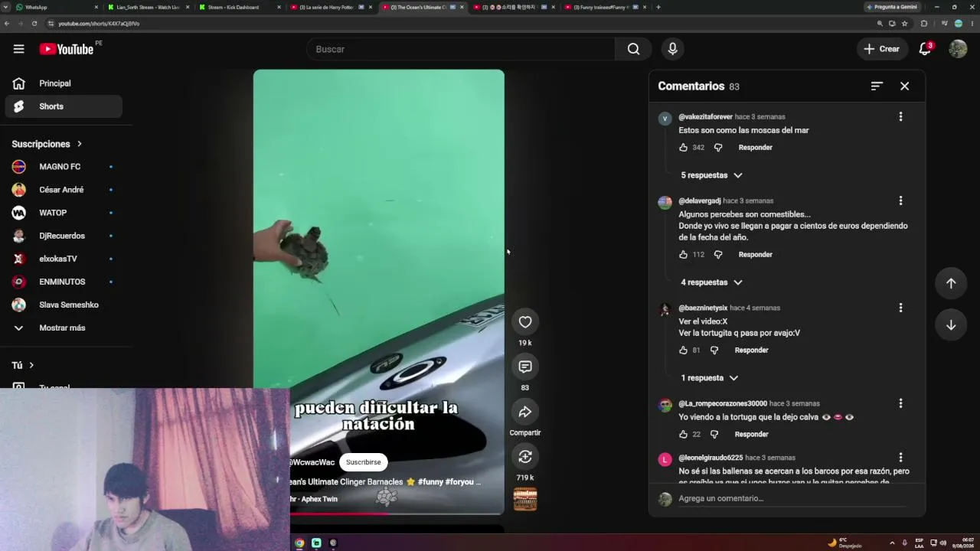Close the Comentarios panel

pyautogui.click(x=904, y=86)
